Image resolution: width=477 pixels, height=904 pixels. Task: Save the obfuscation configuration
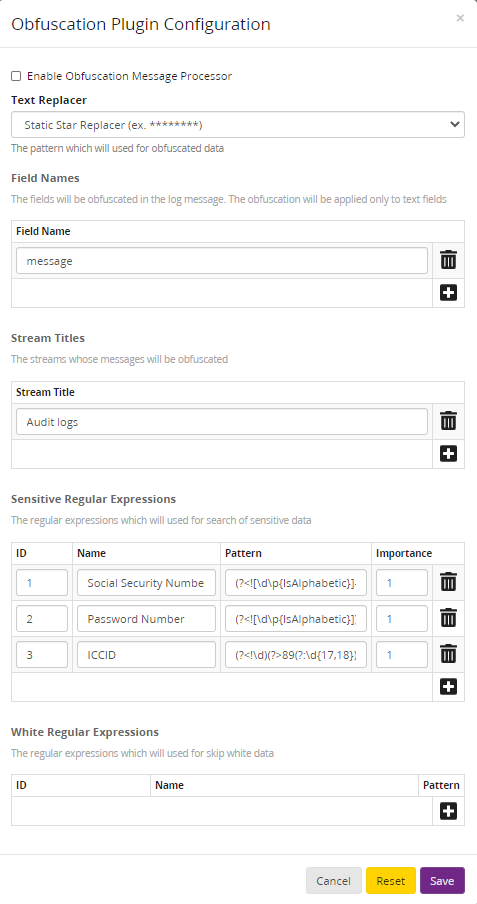click(442, 880)
